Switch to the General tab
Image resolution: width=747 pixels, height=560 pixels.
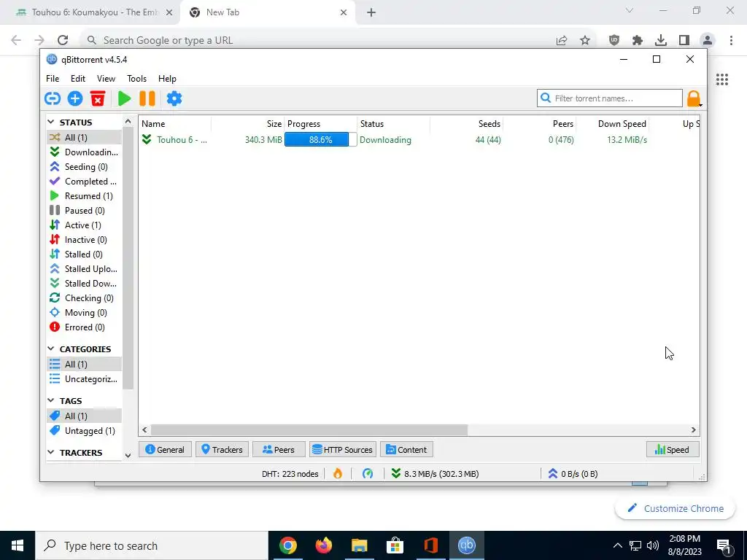[x=165, y=449]
